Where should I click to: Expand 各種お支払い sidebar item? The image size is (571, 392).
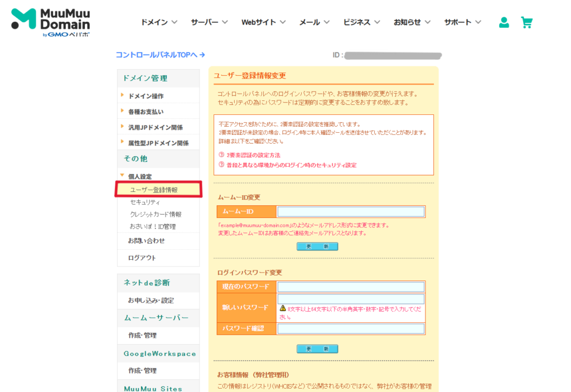[146, 112]
